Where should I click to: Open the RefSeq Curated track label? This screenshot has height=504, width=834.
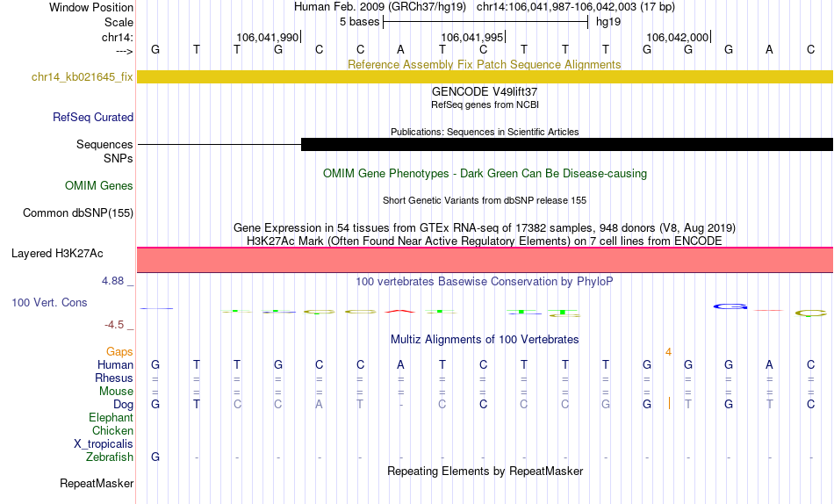(x=92, y=117)
